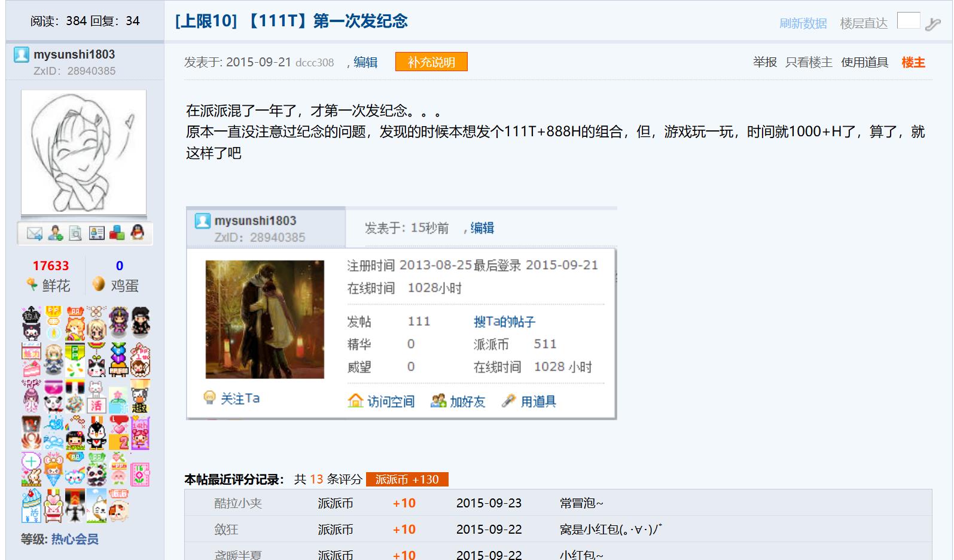
Task: Click the colored blocks icon under avatar
Action: point(117,234)
